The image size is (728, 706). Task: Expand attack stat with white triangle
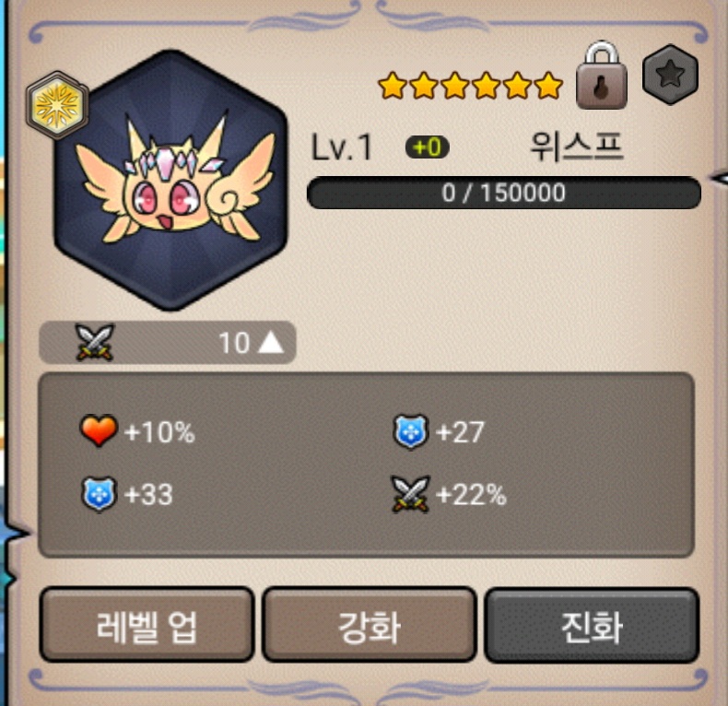coord(271,343)
